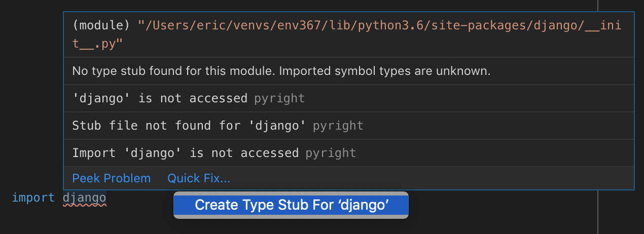Click "Import 'django' is not accessed" diagnostic
The width and height of the screenshot is (644, 234).
pos(185,153)
